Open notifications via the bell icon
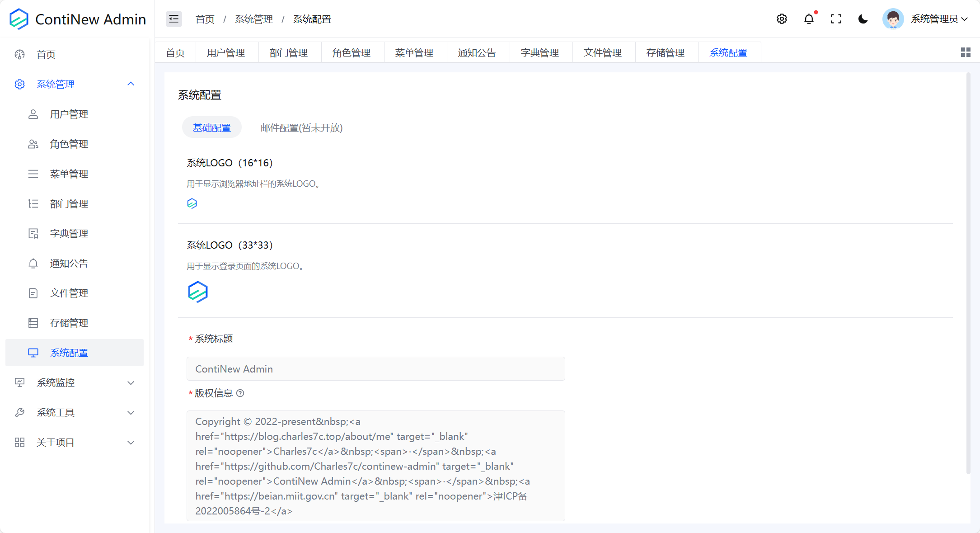 (809, 19)
